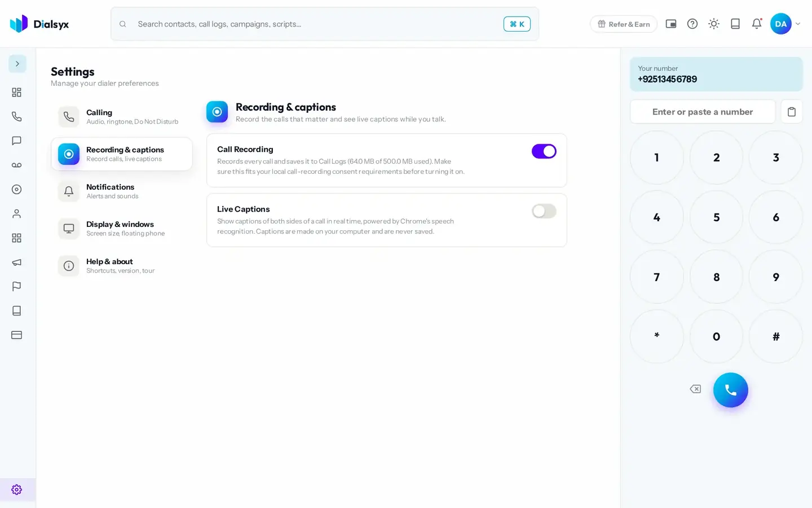812x508 pixels.
Task: Switch to Display & windows settings
Action: (122, 229)
